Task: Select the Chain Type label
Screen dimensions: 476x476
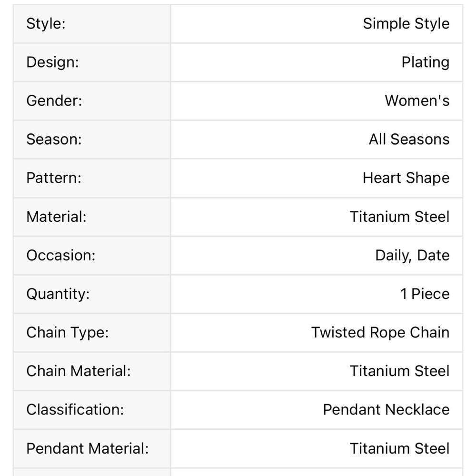Action: pos(68,332)
